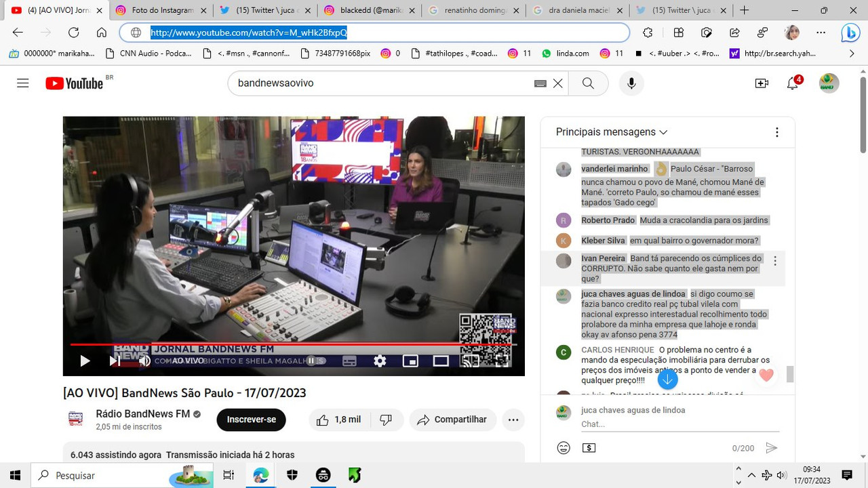Open on-screen keyboard in search box
This screenshot has width=868, height=488.
coord(540,83)
